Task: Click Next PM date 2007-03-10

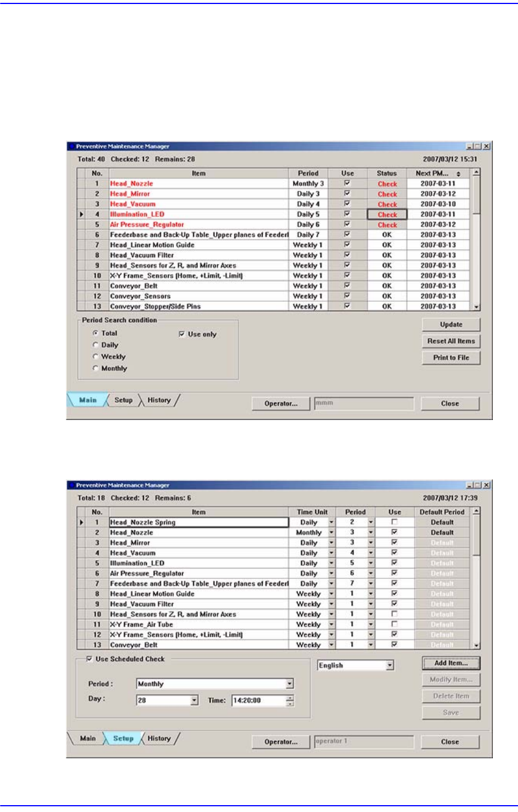Action: tap(438, 204)
